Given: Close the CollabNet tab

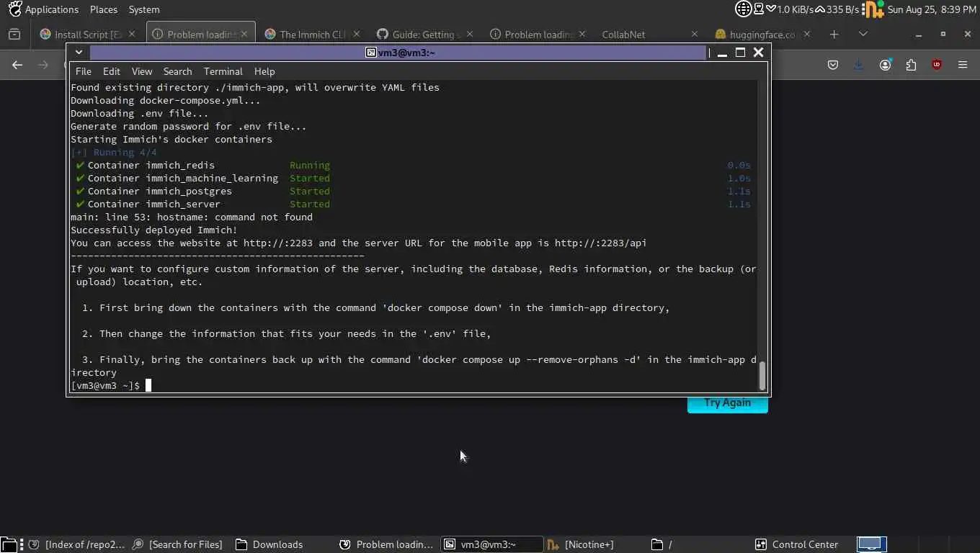Looking at the screenshot, I should coord(694,34).
